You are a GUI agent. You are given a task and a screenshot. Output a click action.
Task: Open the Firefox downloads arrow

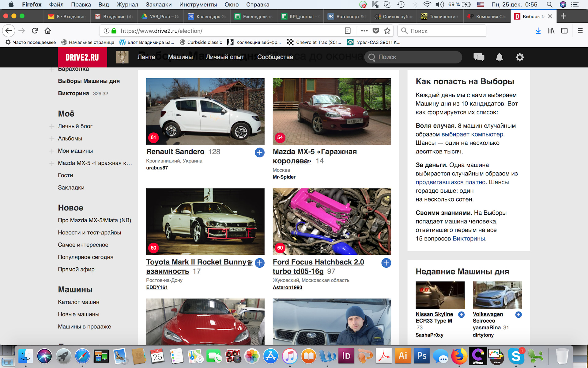pos(538,31)
